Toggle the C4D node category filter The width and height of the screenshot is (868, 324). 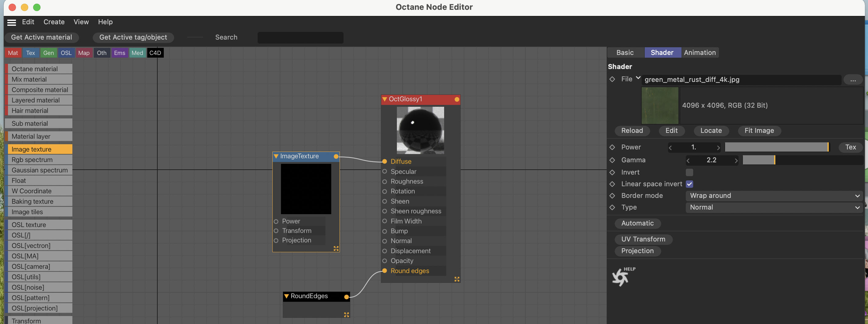155,53
